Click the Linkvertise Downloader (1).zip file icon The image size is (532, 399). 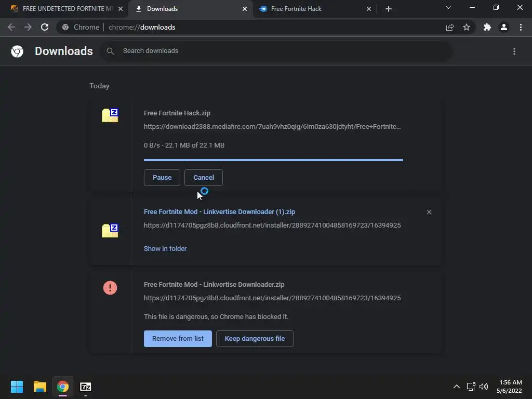click(110, 231)
